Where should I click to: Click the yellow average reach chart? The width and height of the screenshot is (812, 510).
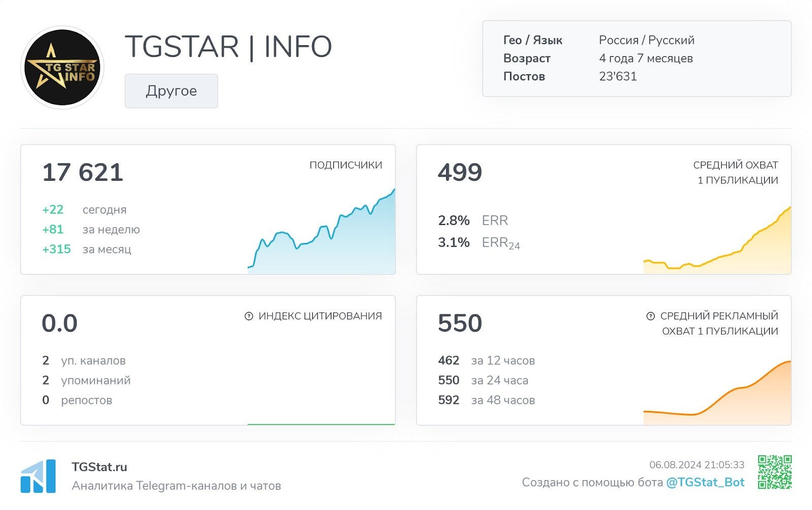[x=717, y=240]
